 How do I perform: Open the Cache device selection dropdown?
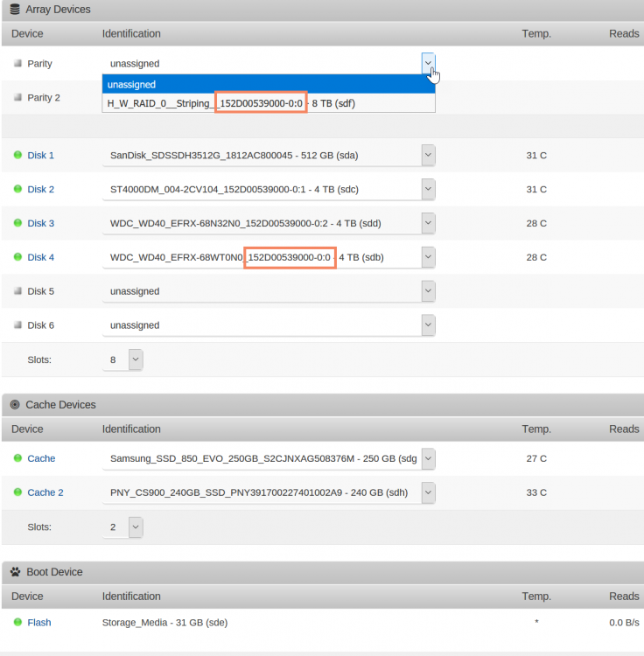point(428,458)
